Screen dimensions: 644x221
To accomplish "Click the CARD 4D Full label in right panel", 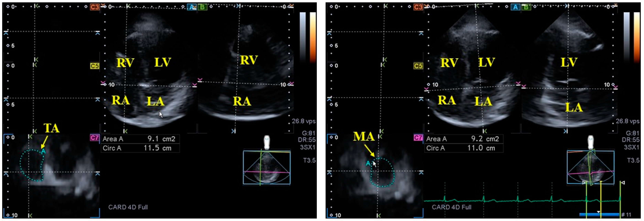I will pos(452,207).
